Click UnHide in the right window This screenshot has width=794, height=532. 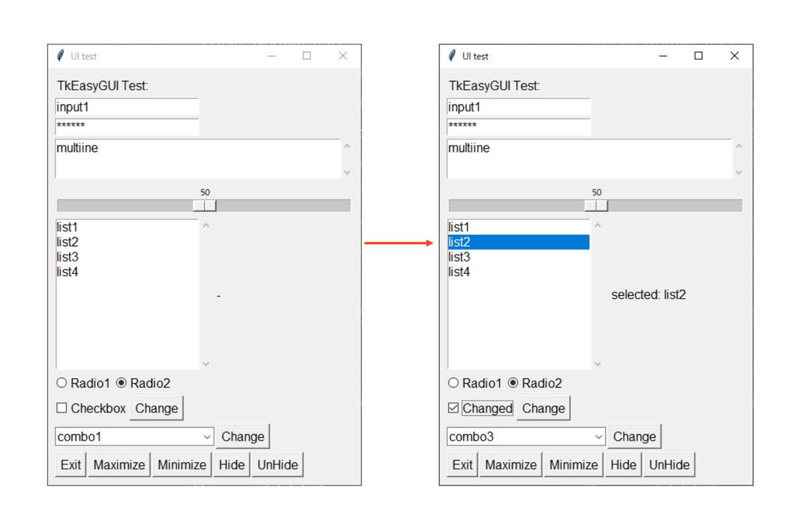click(670, 465)
